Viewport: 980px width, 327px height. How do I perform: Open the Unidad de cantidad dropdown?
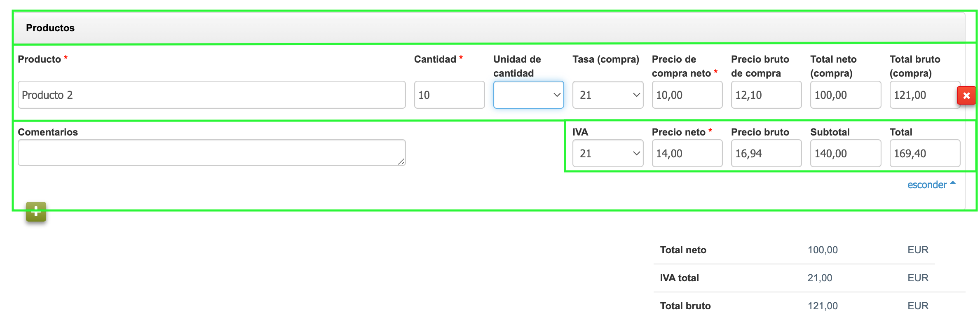[x=528, y=95]
